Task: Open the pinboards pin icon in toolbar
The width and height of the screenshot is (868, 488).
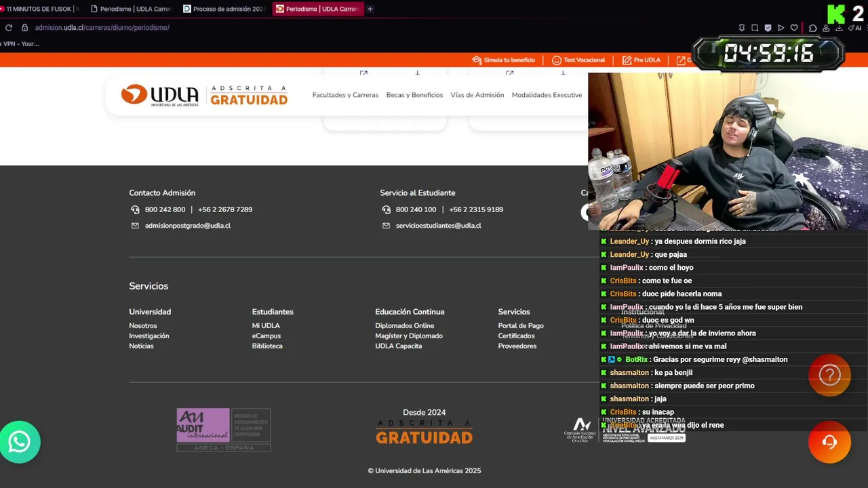Action: click(x=742, y=28)
